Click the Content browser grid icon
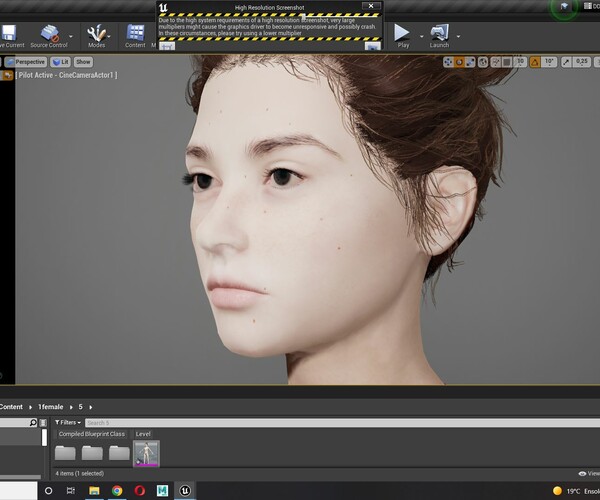Screen dimensions: 600x500 pos(135,33)
